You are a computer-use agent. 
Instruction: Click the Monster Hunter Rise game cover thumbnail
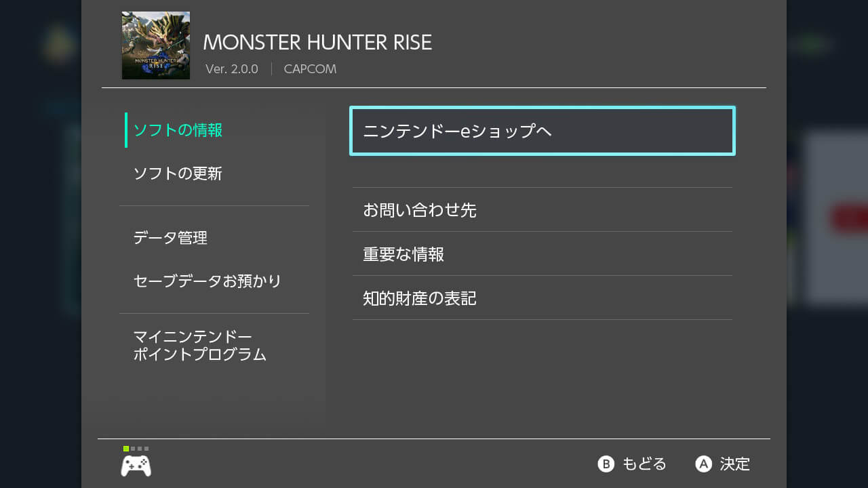[156, 45]
